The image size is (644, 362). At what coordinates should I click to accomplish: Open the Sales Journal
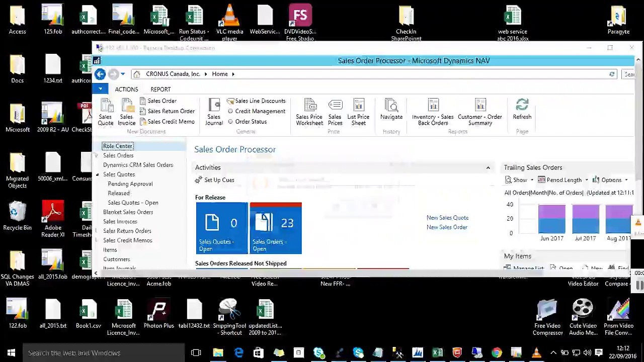(x=214, y=112)
